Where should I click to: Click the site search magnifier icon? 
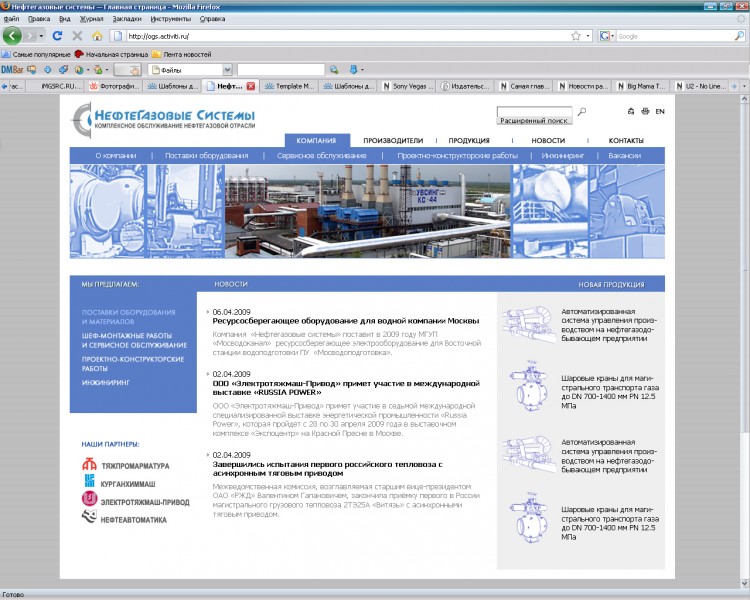point(582,112)
